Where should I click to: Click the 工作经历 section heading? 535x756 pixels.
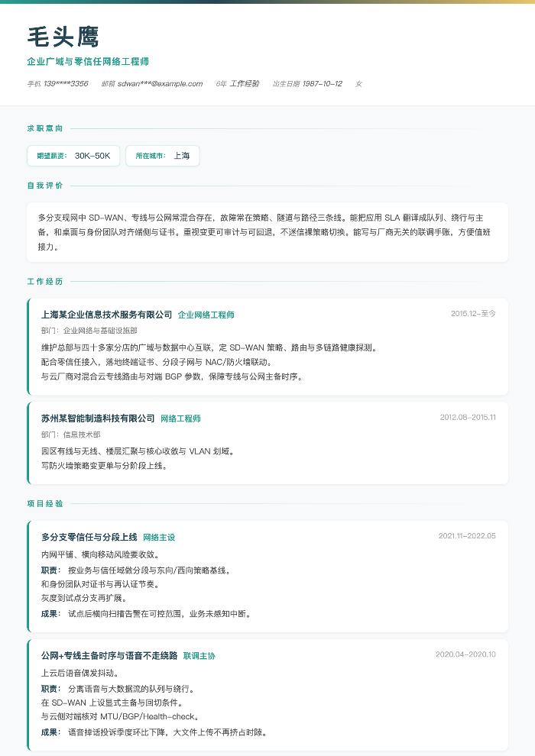pyautogui.click(x=45, y=281)
